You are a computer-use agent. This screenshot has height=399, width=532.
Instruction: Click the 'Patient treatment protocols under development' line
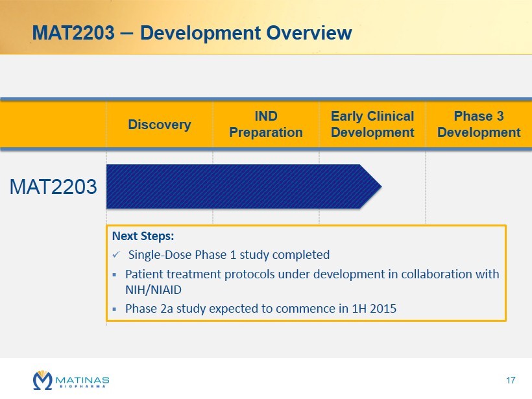[312, 274]
